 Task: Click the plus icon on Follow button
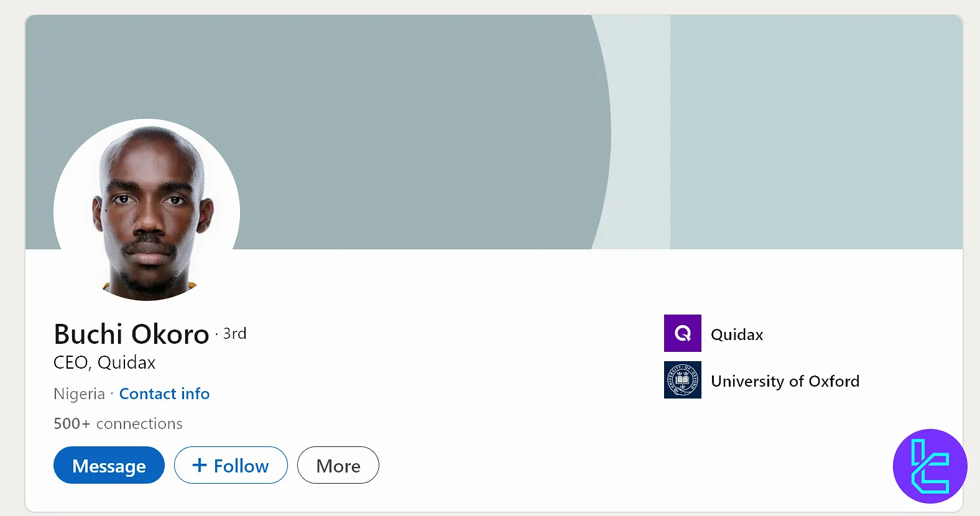[x=199, y=465]
